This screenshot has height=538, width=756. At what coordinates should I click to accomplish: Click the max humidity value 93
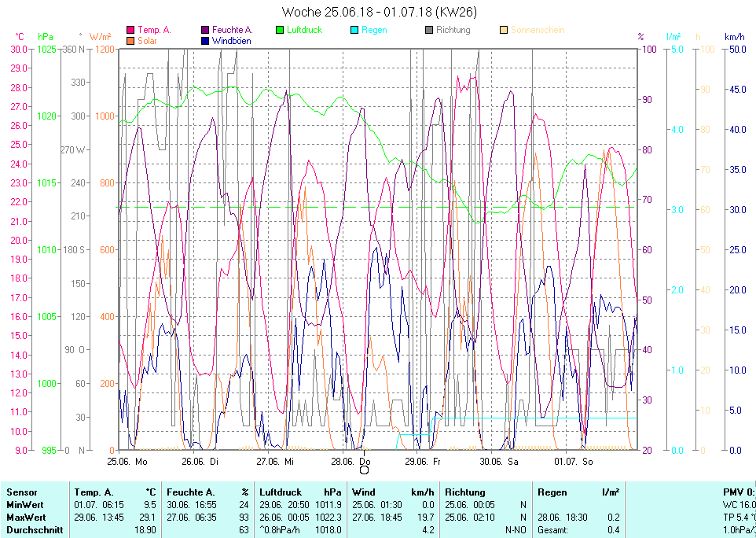click(x=244, y=518)
